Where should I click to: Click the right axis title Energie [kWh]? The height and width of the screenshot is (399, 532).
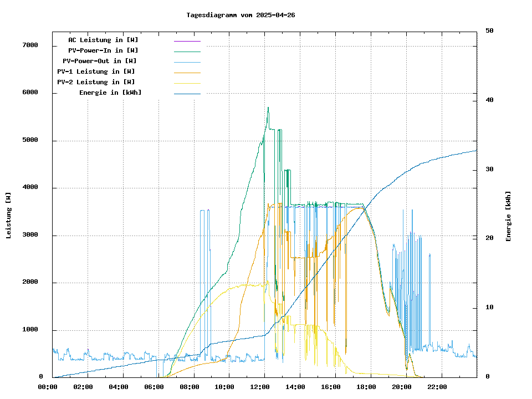pos(508,216)
